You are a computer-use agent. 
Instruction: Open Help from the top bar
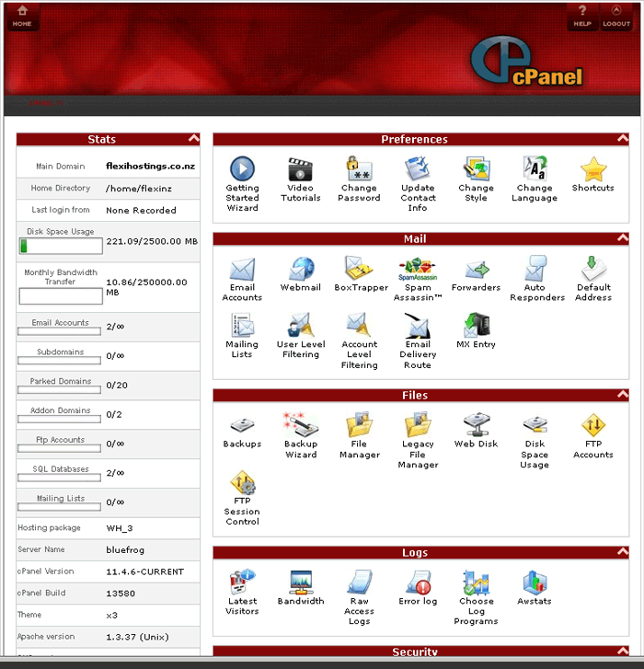581,17
